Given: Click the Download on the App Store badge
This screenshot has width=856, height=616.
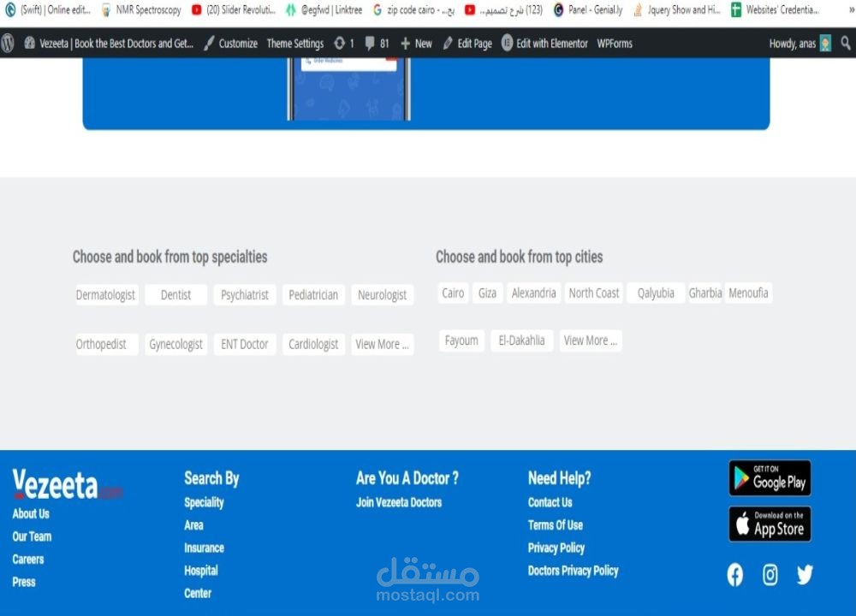Looking at the screenshot, I should point(769,524).
